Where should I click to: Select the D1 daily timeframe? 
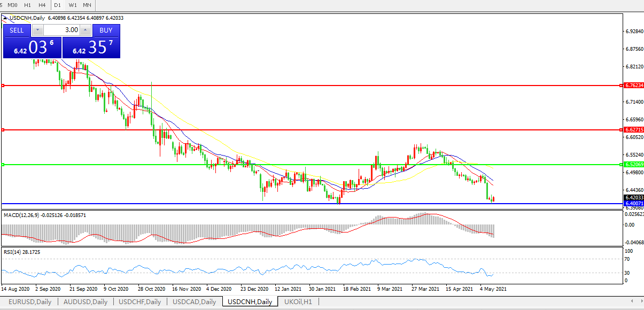[x=57, y=5]
